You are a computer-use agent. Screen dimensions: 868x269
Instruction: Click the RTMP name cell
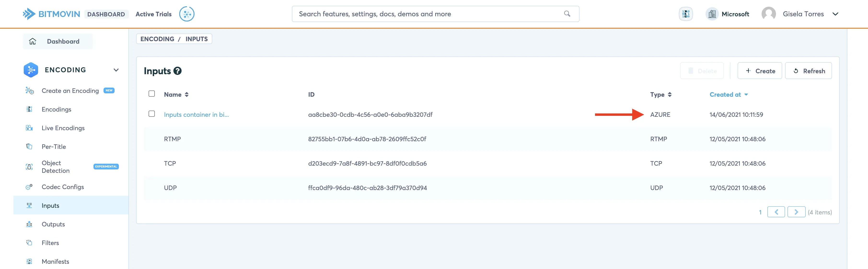(x=173, y=139)
